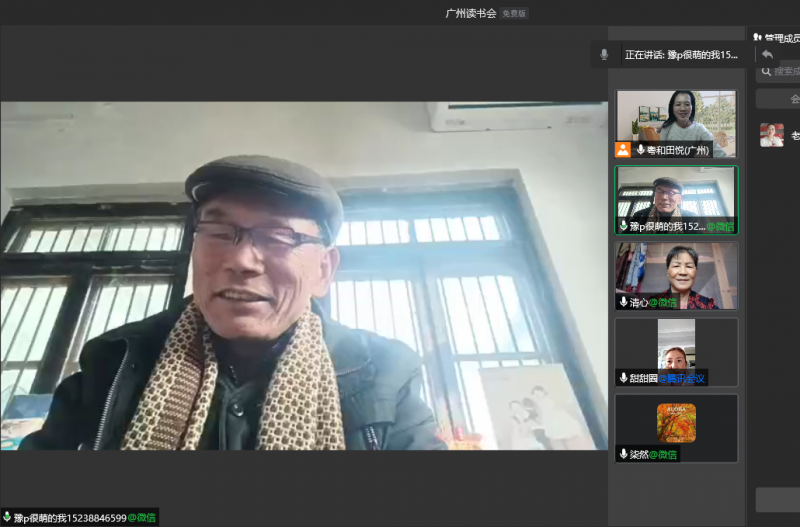The image size is (800, 527).
Task: Click the microphone icon in the speaking bar
Action: click(604, 55)
